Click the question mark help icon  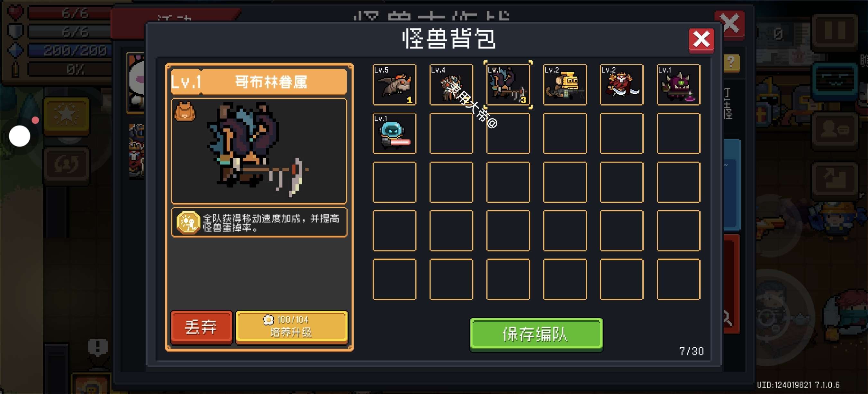(732, 63)
